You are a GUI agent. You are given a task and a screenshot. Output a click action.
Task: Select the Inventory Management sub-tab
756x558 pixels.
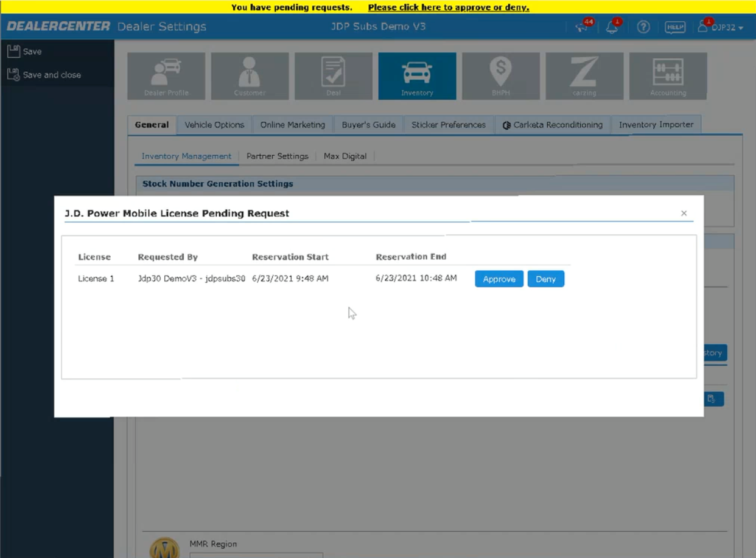point(186,156)
